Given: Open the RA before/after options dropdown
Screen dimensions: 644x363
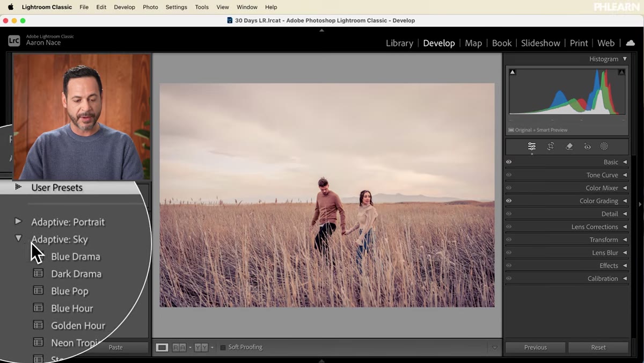Looking at the screenshot, I should tap(189, 348).
